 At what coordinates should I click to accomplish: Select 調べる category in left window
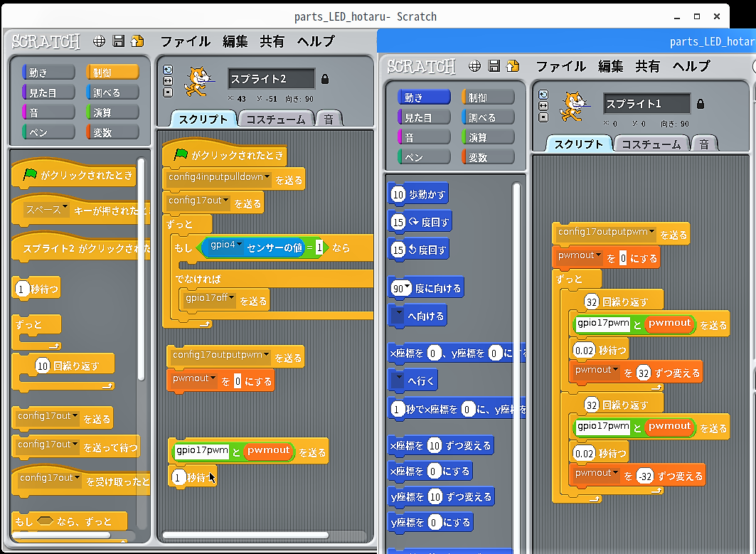112,92
